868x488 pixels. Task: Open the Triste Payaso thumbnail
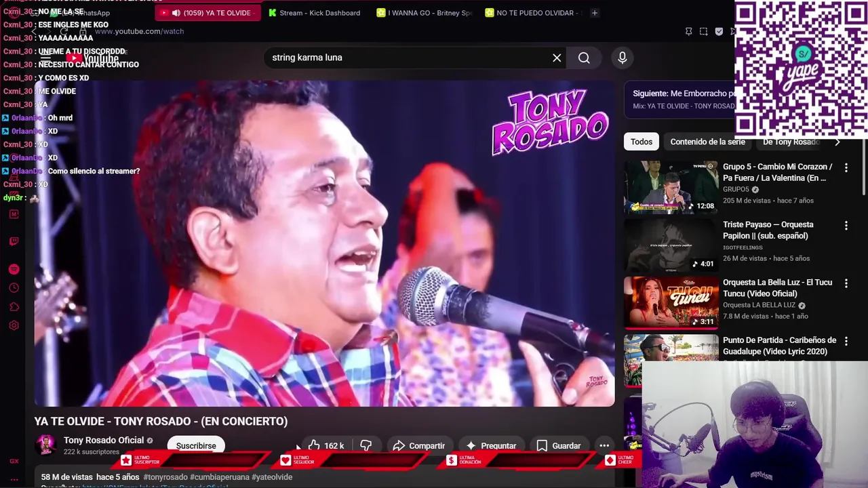(671, 245)
